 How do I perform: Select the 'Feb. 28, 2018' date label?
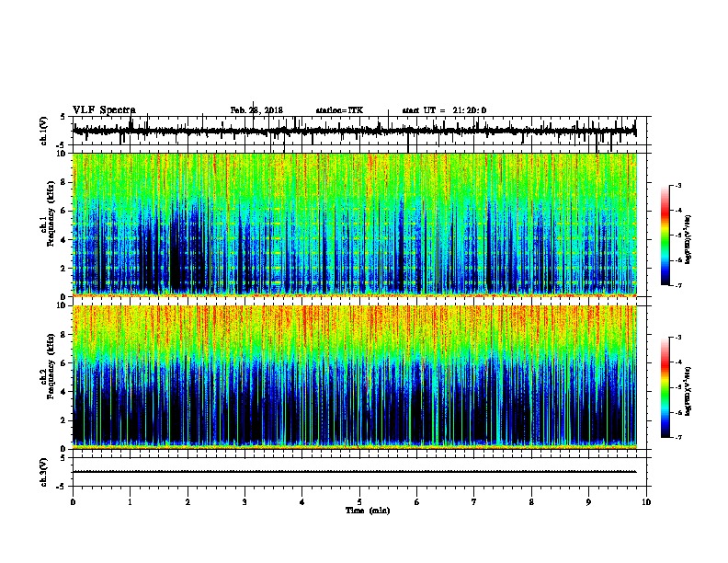[256, 110]
